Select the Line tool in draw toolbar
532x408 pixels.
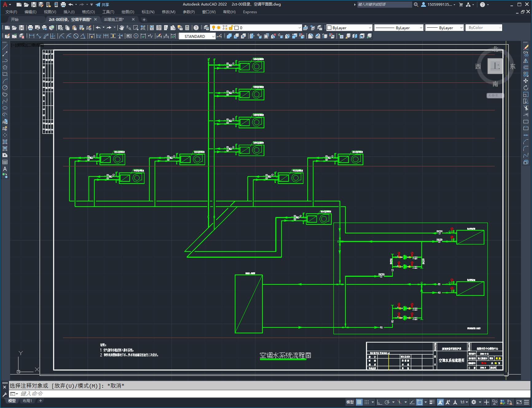5,47
